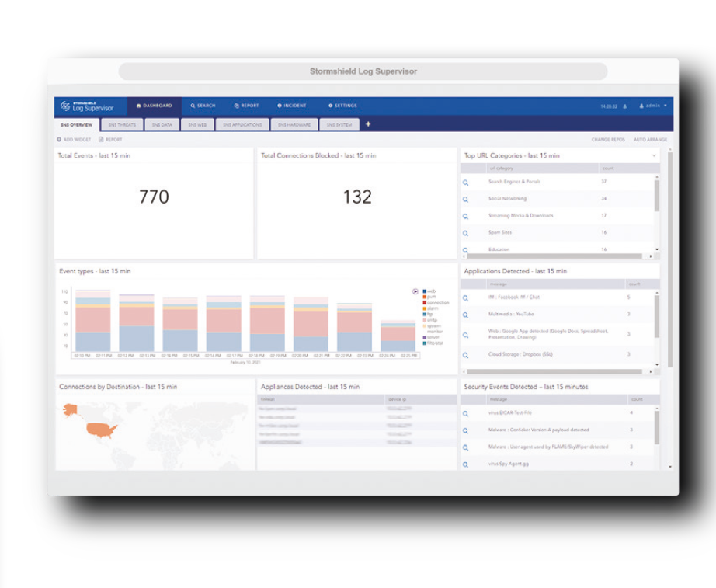Click the Add Widget button
This screenshot has height=588, width=716.
75,140
